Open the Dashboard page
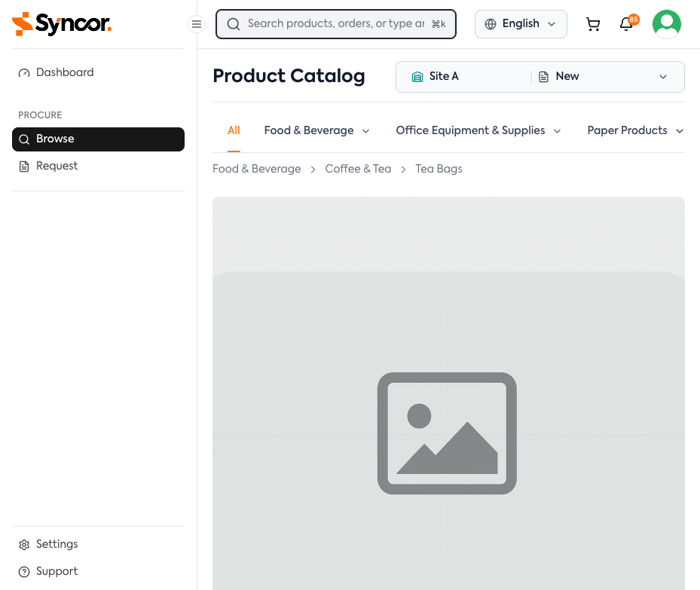 [64, 72]
